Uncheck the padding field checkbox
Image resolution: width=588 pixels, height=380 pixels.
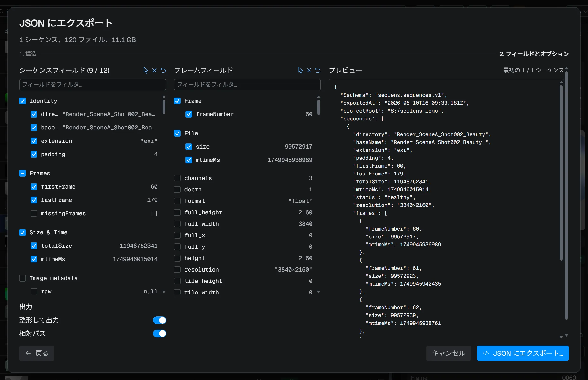coord(34,154)
